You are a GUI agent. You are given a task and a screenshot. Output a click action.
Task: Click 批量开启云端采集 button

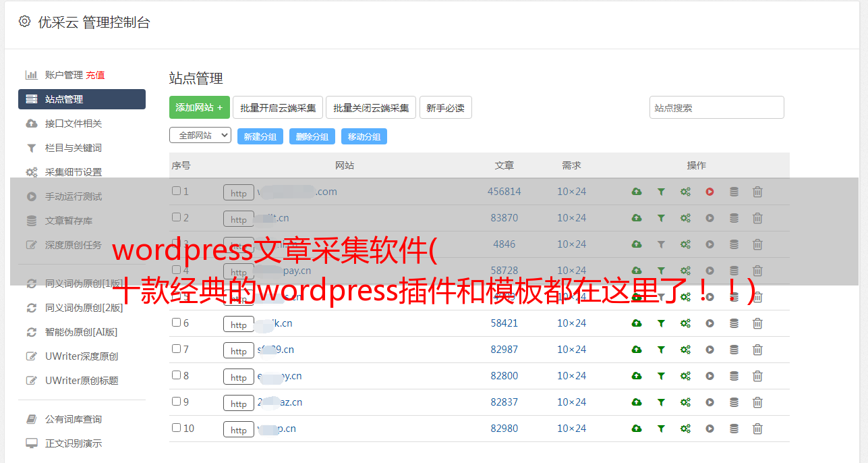(x=278, y=107)
